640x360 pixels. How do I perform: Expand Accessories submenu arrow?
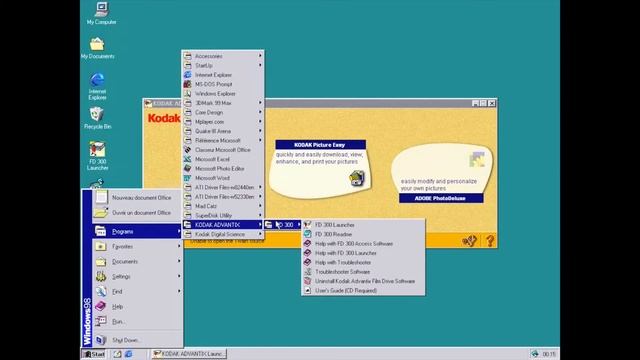click(x=260, y=56)
